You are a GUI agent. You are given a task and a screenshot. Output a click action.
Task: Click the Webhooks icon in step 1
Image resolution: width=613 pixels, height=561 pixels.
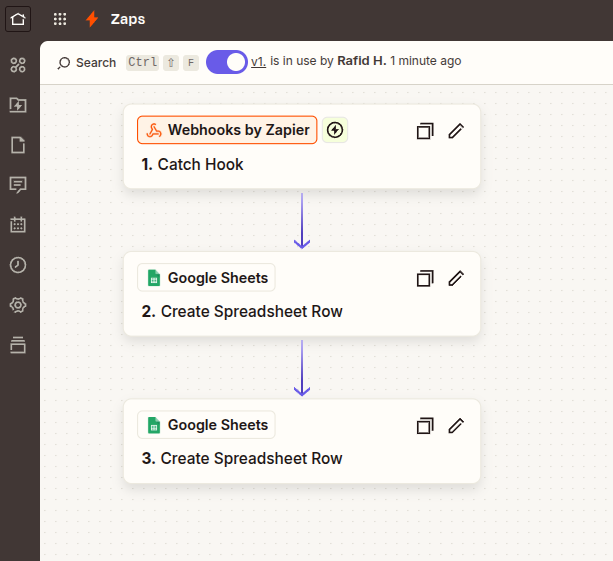coord(154,131)
